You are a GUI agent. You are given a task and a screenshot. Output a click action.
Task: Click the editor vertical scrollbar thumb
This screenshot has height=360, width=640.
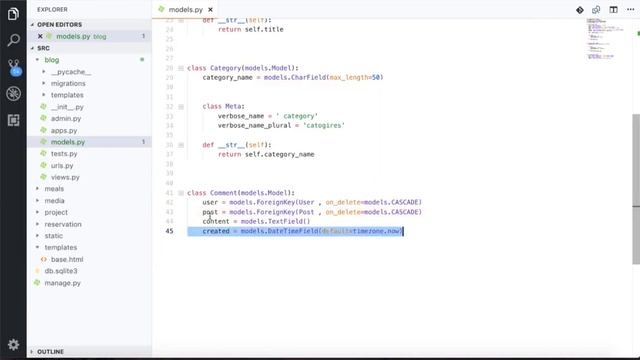pos(636,189)
